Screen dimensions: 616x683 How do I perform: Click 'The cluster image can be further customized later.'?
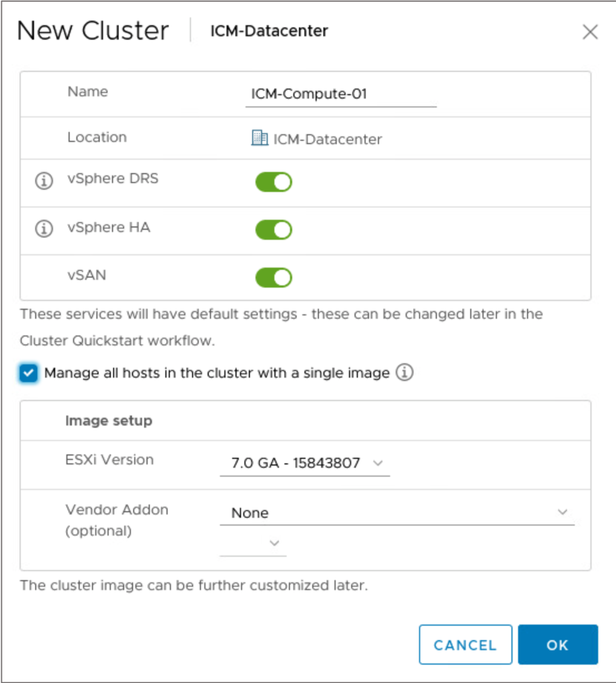194,586
